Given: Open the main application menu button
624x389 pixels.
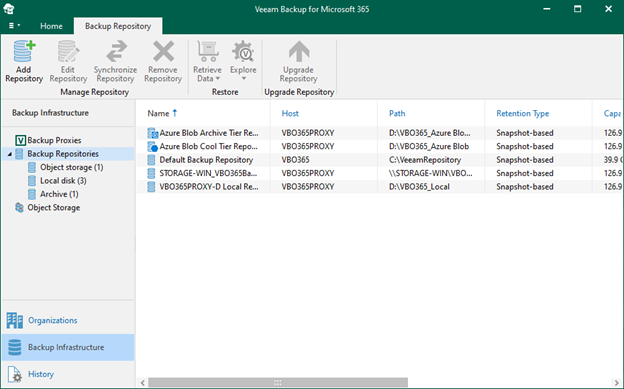Looking at the screenshot, I should 14,26.
